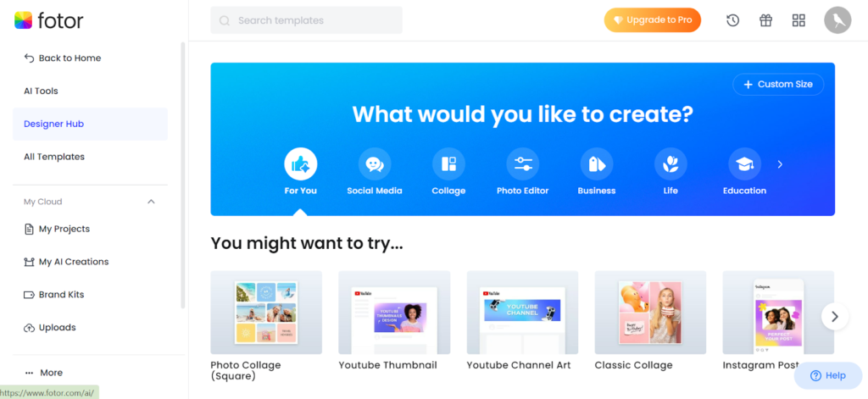This screenshot has height=399, width=868.
Task: Go Back to Home link
Action: coord(63,58)
